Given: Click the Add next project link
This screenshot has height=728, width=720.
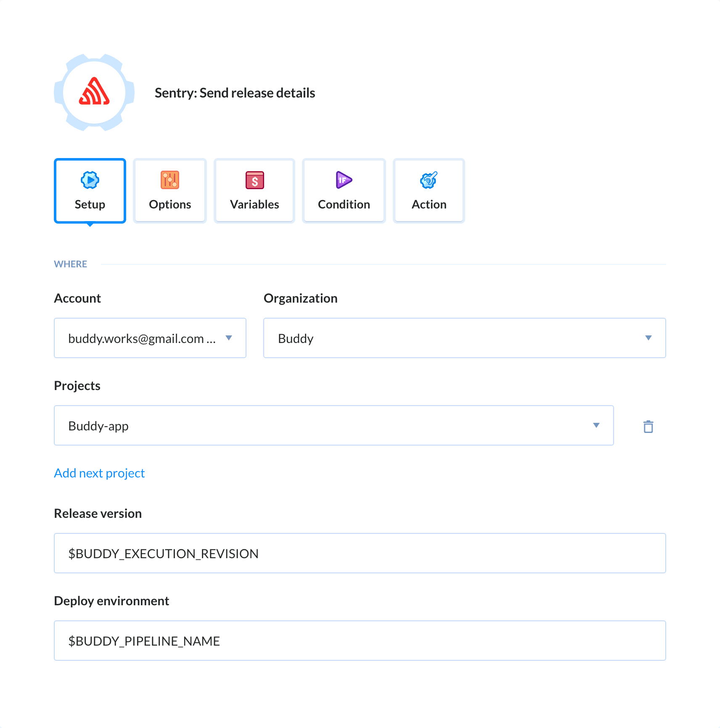Looking at the screenshot, I should [x=99, y=473].
